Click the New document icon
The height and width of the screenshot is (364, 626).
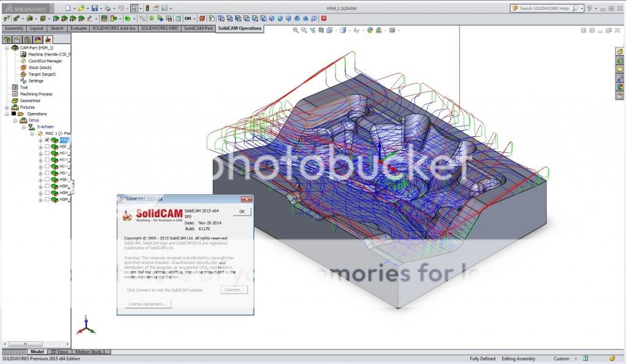[x=67, y=8]
